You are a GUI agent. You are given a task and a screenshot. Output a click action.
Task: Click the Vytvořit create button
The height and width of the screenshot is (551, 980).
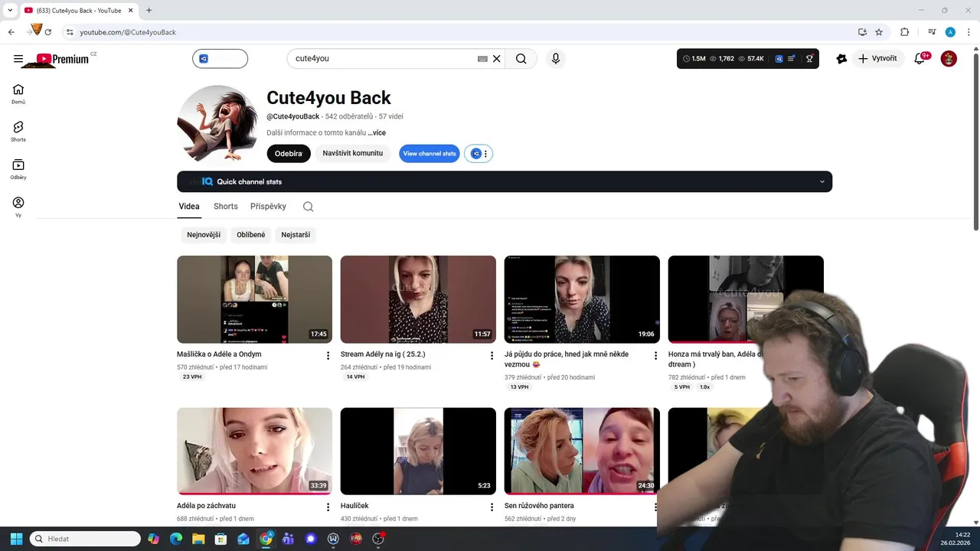(877, 59)
